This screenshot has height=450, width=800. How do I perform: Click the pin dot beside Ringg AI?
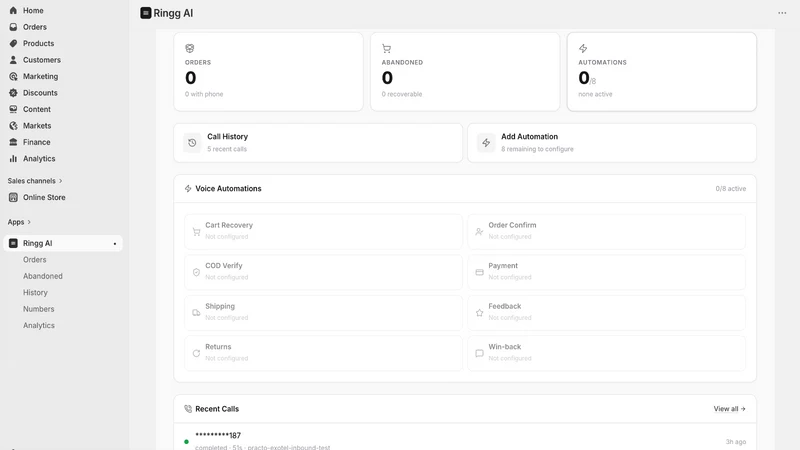click(x=115, y=244)
